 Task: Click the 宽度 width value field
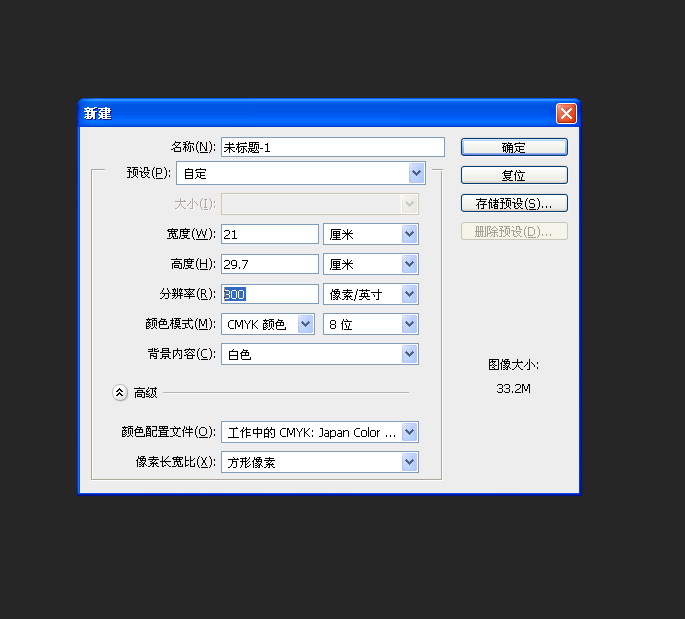pos(269,234)
